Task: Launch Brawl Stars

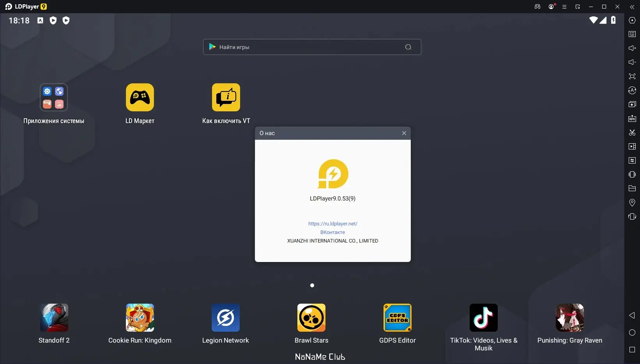Action: click(311, 318)
